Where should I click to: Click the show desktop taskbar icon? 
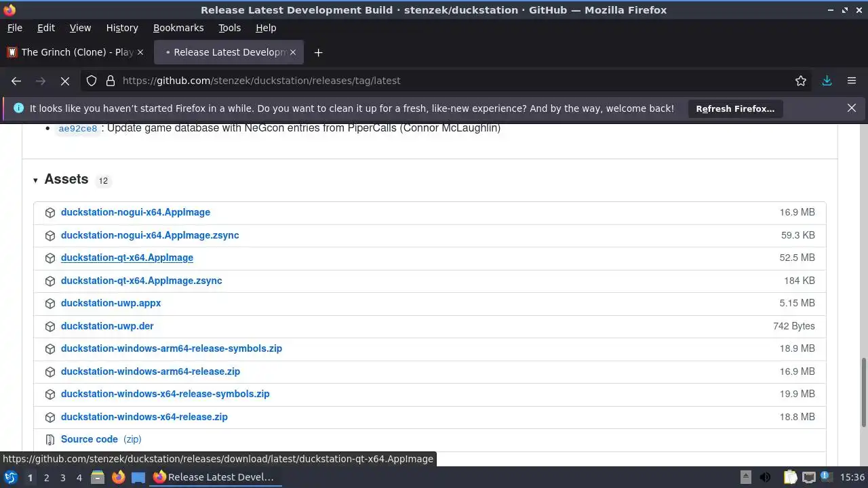[138, 477]
